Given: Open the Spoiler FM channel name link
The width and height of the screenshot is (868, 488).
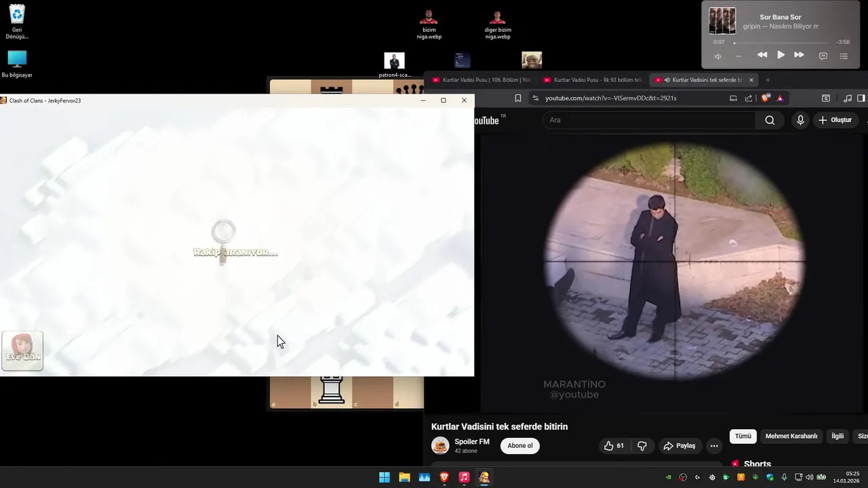Looking at the screenshot, I should point(472,442).
